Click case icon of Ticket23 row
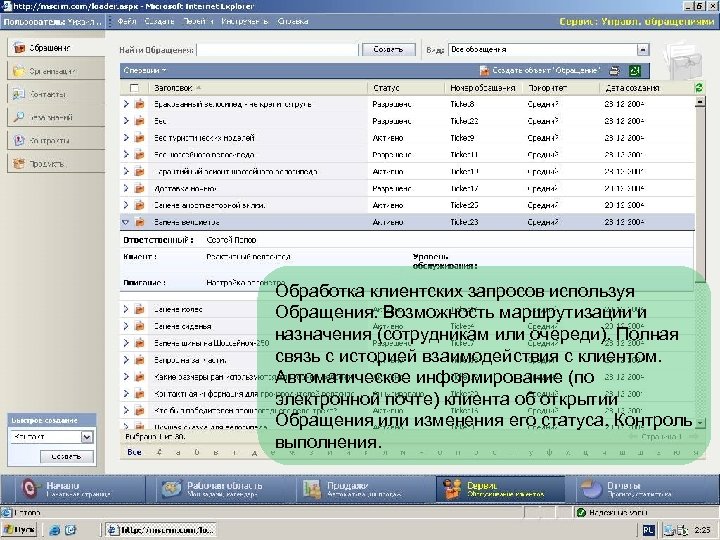The height and width of the screenshot is (540, 720). [x=140, y=222]
